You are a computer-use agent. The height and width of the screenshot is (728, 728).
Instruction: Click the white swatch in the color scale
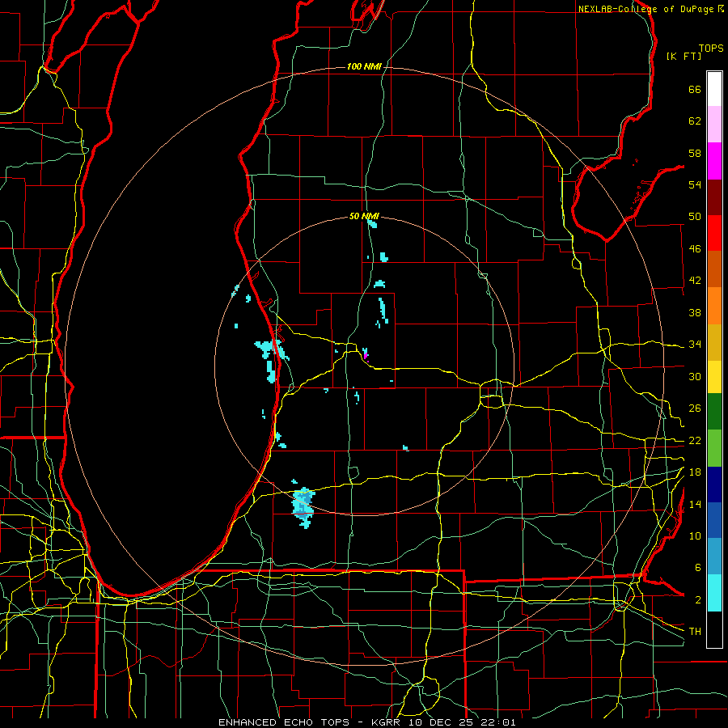(714, 89)
